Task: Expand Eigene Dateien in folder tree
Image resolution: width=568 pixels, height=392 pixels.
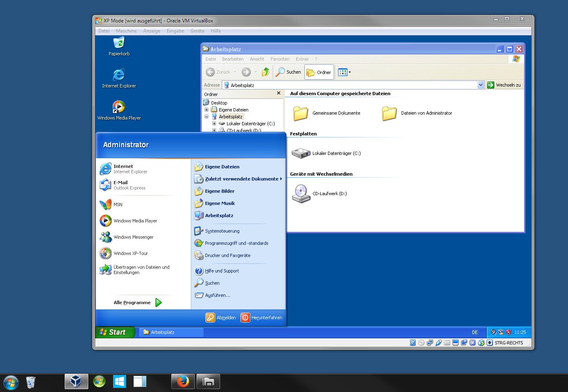Action: coord(206,110)
